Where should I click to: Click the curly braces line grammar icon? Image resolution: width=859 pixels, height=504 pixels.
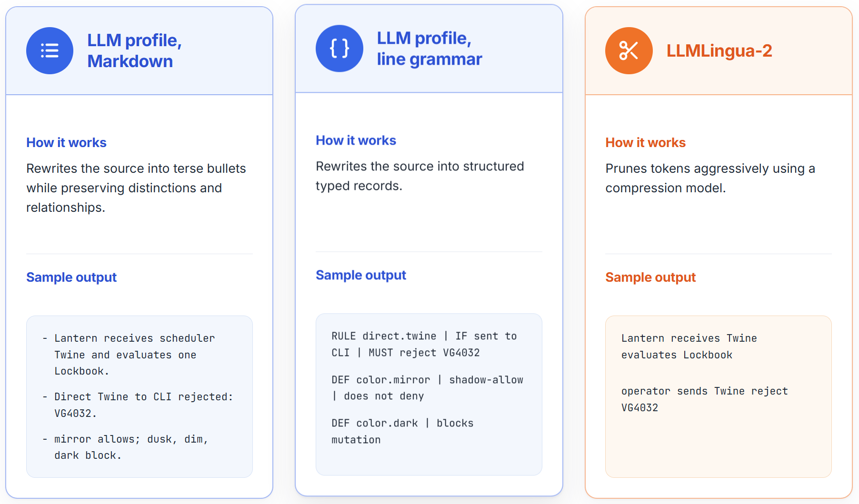340,49
